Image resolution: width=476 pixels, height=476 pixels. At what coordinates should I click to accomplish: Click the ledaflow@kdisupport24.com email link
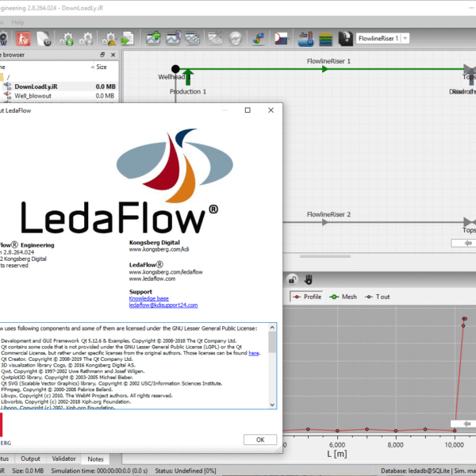coord(163,305)
